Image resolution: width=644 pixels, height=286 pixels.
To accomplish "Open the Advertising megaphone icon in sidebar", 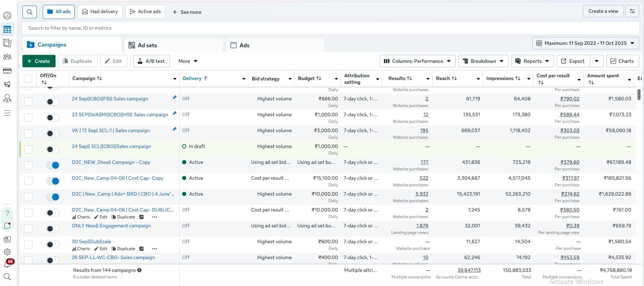I will pyautogui.click(x=7, y=85).
